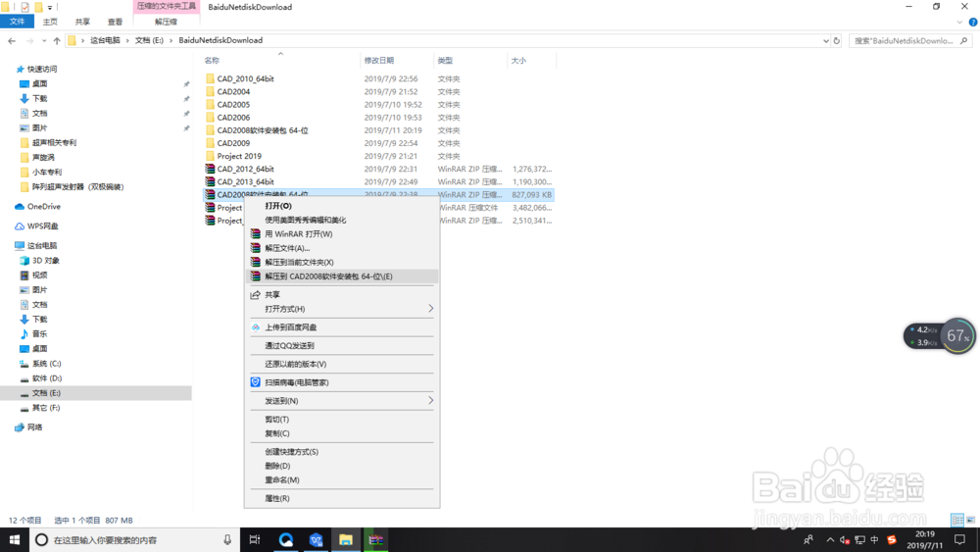The image size is (980, 552).
Task: Click the help question mark icon
Action: [x=972, y=22]
